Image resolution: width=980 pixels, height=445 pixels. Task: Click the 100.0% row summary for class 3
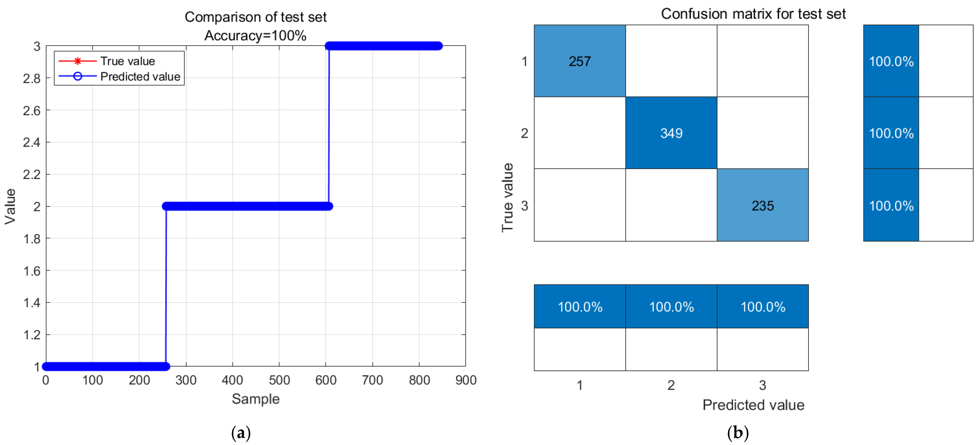point(891,206)
